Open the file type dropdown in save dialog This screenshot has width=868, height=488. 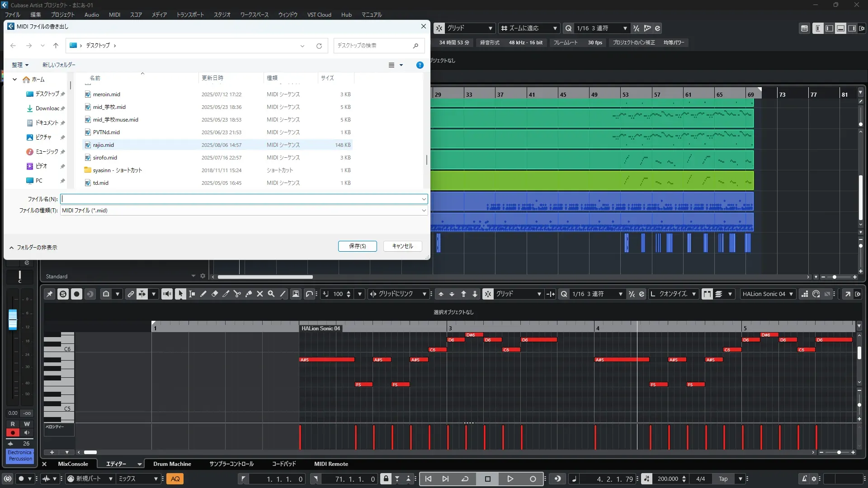point(244,211)
